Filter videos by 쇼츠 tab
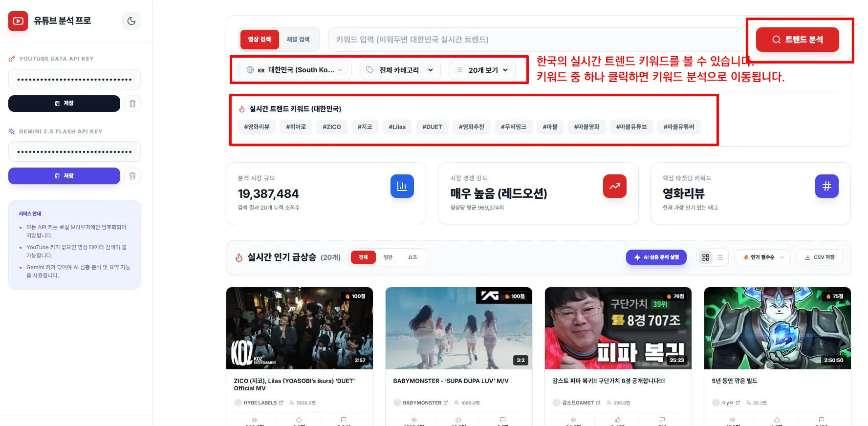 (x=412, y=257)
